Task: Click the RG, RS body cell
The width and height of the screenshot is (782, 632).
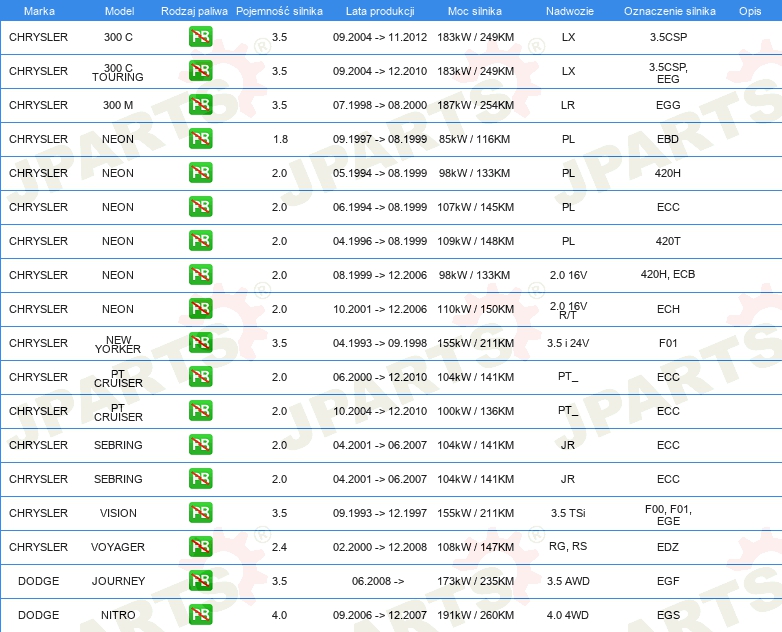Action: pyautogui.click(x=568, y=547)
